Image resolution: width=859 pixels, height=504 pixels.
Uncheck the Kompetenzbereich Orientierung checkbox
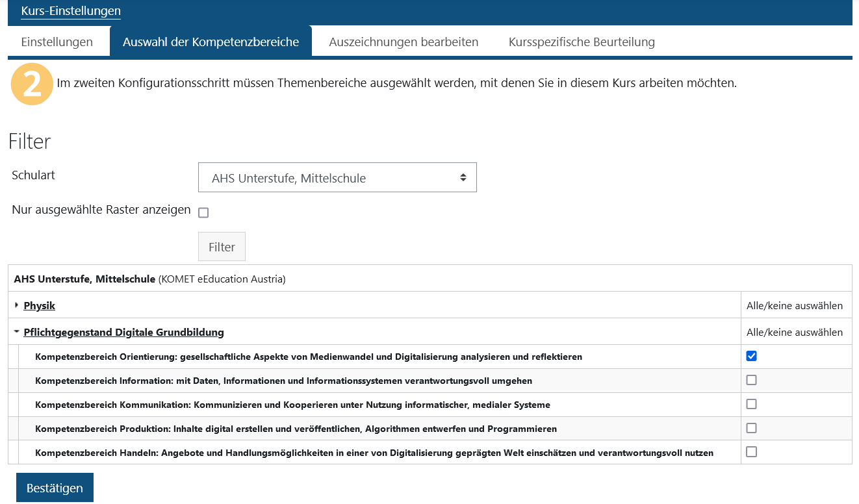coord(752,355)
